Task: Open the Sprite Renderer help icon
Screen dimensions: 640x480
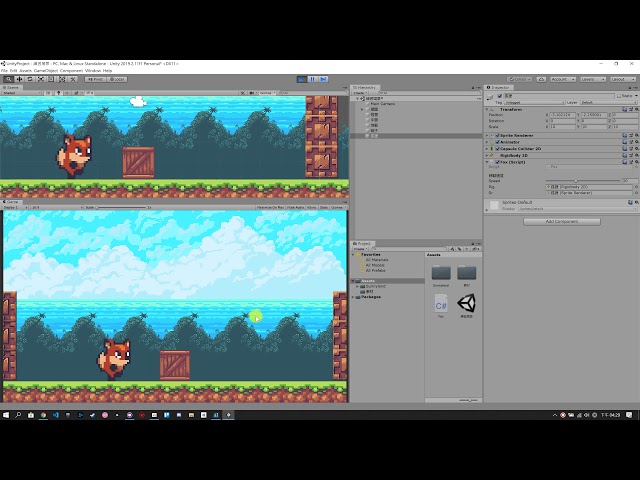Action: 625,135
